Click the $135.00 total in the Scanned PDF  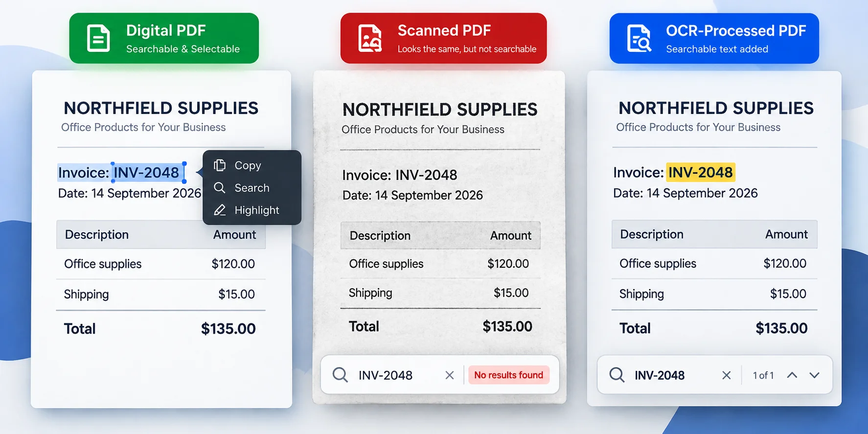pos(507,326)
